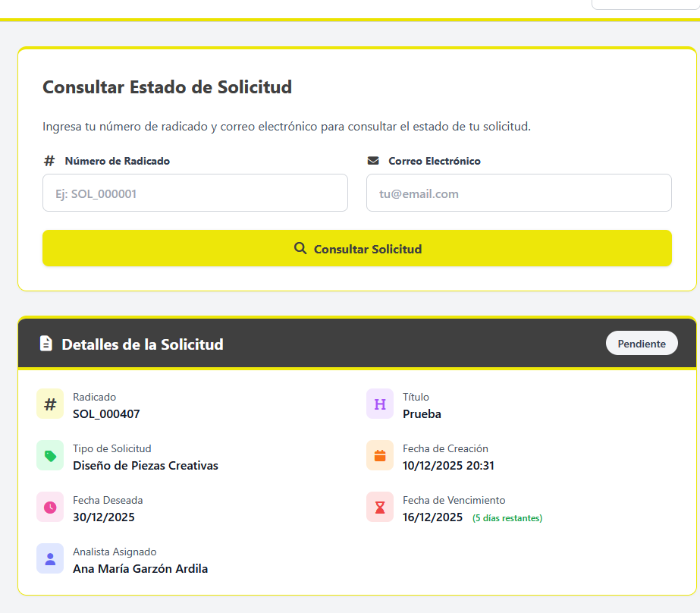Click the partially visible button at top right
Image resolution: width=700 pixels, height=613 pixels.
tap(645, 5)
